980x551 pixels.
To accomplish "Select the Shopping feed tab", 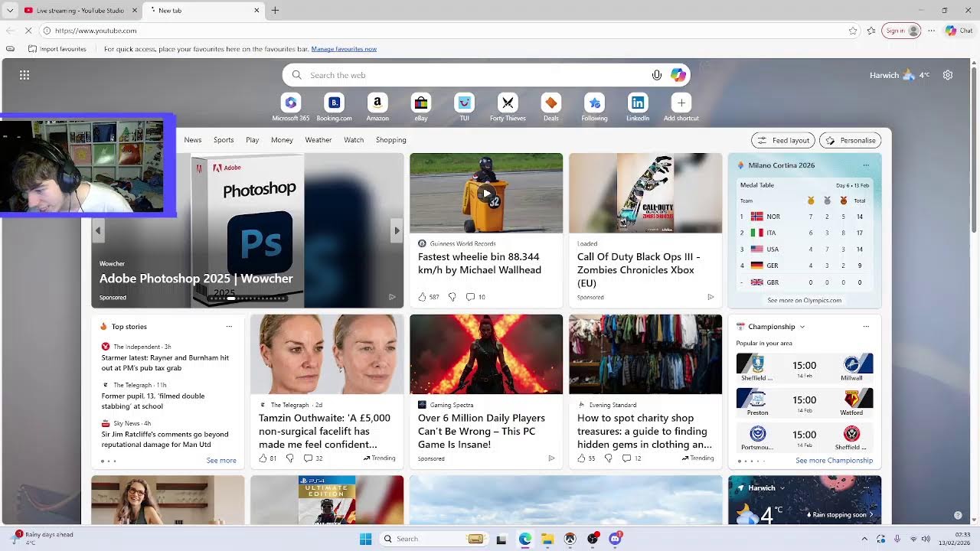I will click(x=391, y=140).
